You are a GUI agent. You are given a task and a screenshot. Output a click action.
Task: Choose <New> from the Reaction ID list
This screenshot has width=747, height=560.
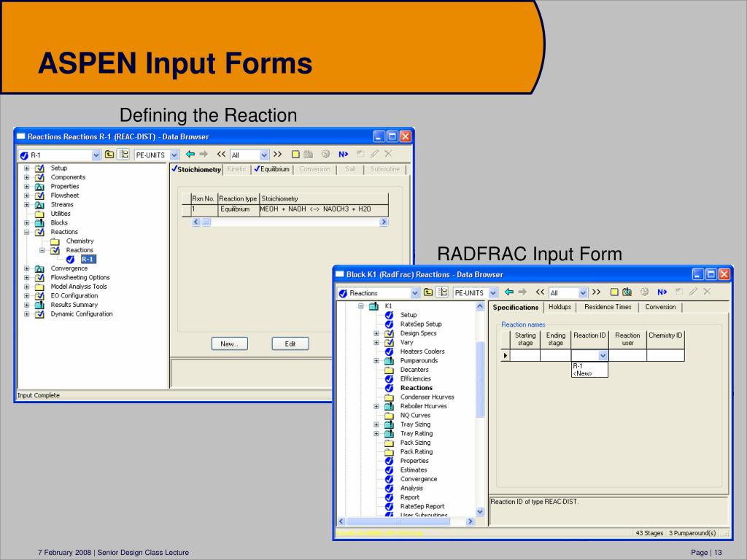point(589,373)
